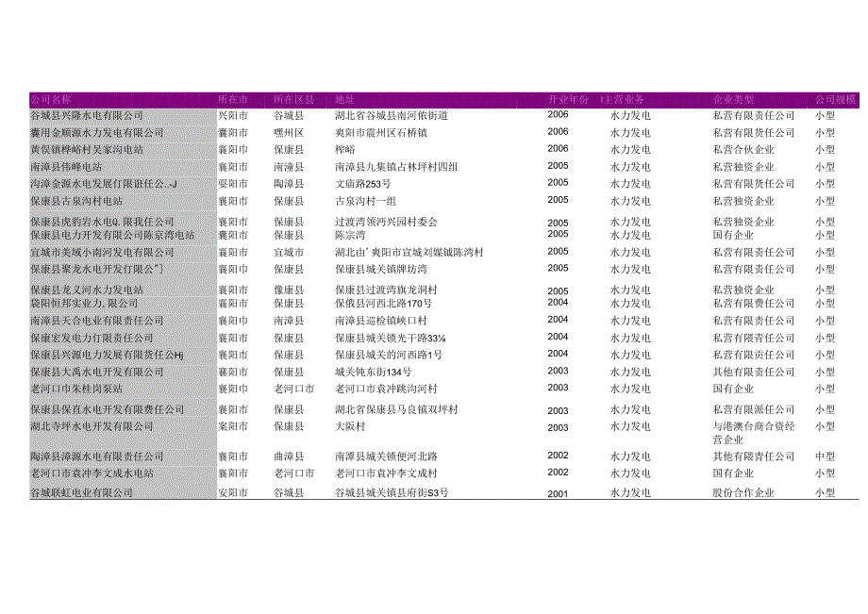Select company 老河口市袁冲李文成水电站
Viewport: 868px width, 614px height.
pyautogui.click(x=92, y=473)
